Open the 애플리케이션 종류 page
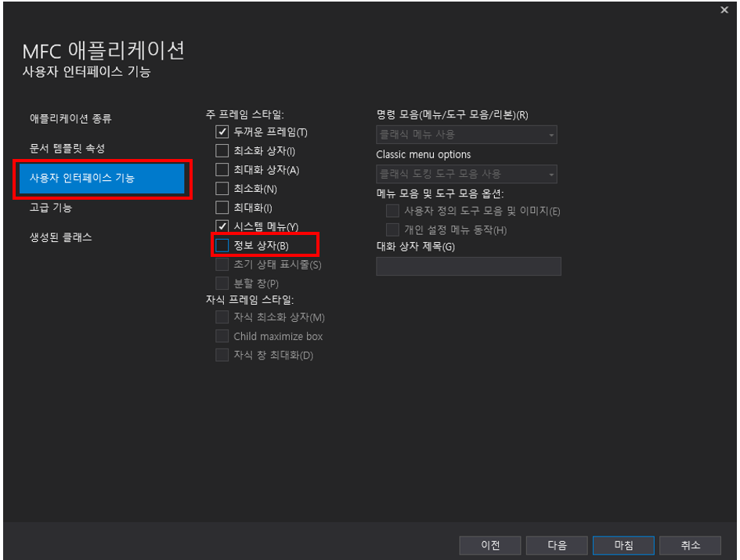The image size is (740, 560). click(x=70, y=118)
